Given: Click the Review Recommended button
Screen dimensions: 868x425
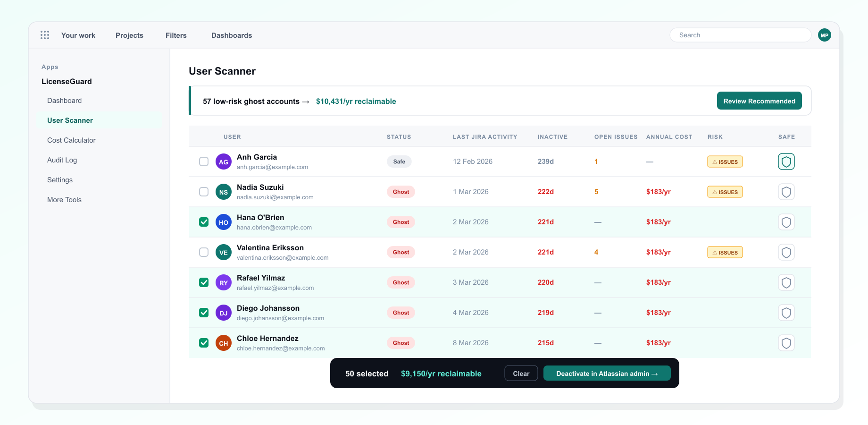Looking at the screenshot, I should [x=759, y=101].
